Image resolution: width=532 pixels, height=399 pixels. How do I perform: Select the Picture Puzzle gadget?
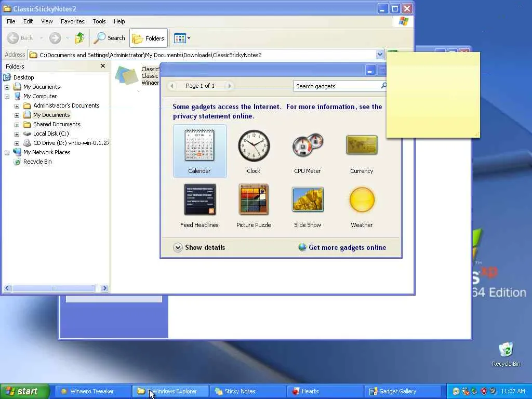254,206
